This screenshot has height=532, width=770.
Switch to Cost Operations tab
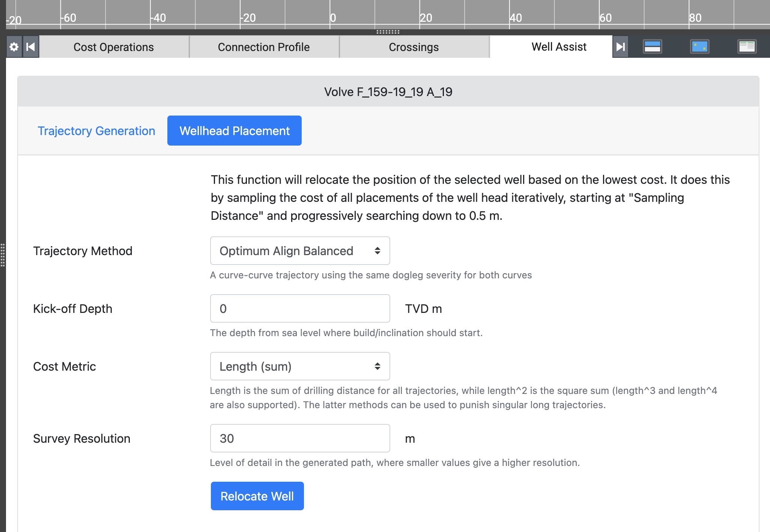click(x=114, y=47)
